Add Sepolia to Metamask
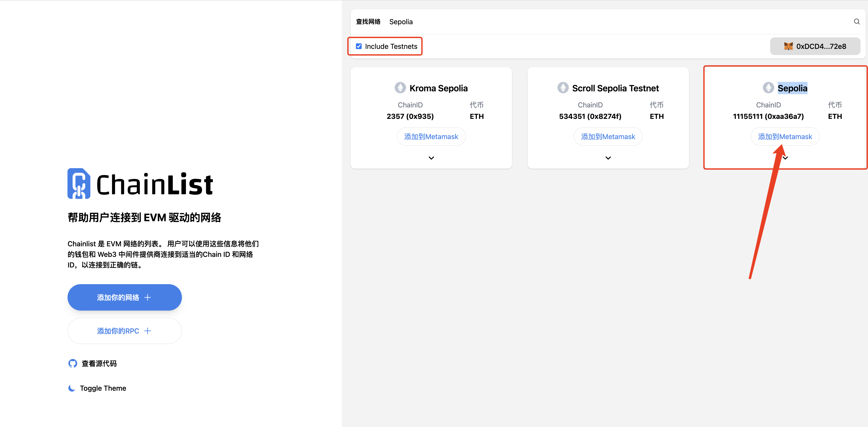Viewport: 868px width, 427px height. [x=785, y=137]
